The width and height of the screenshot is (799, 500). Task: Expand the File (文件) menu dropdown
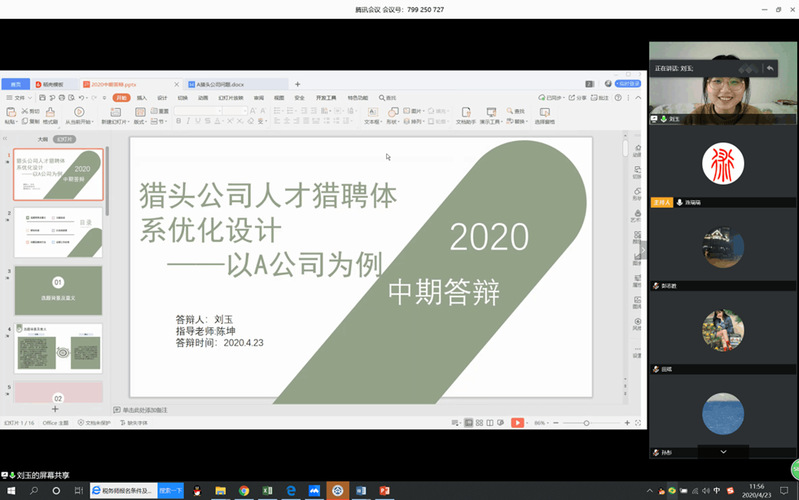[x=21, y=98]
